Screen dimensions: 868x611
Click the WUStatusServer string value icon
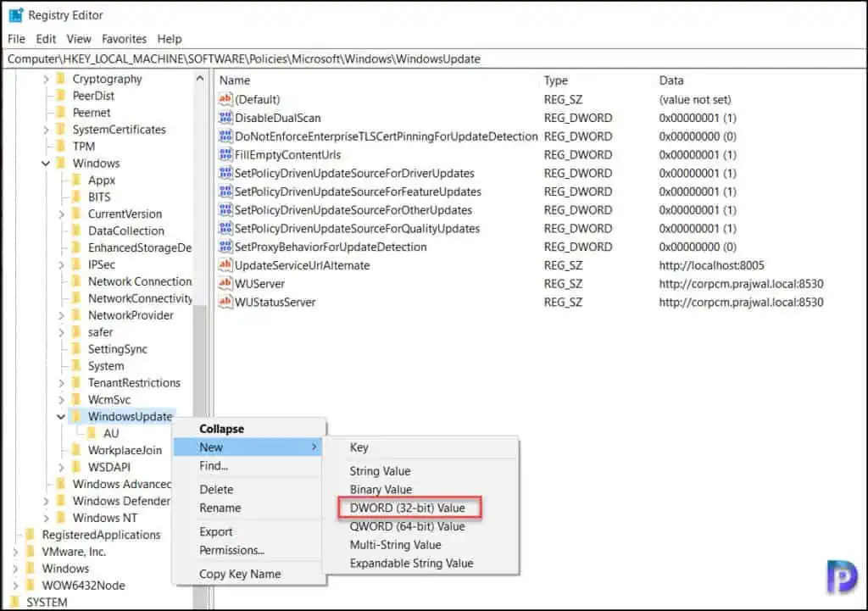point(225,302)
